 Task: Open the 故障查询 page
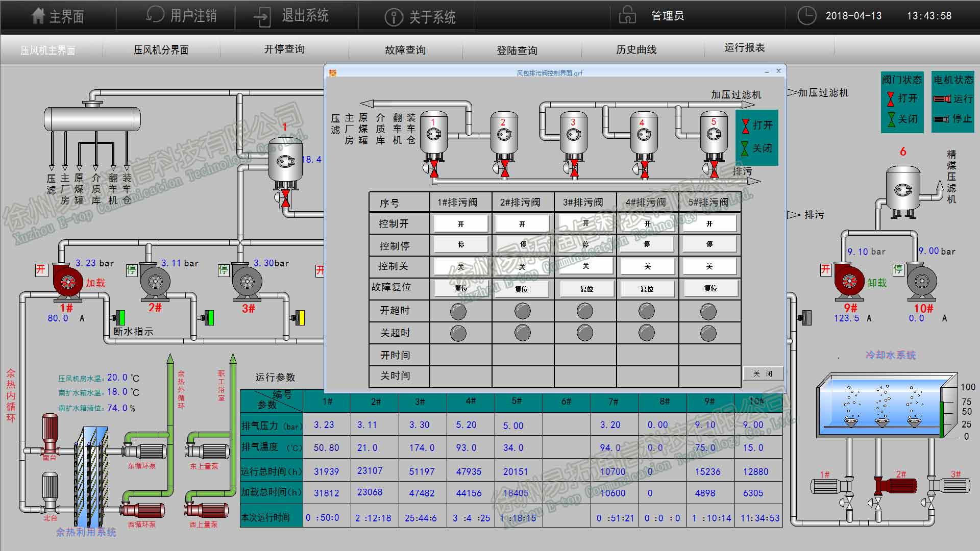pyautogui.click(x=405, y=49)
